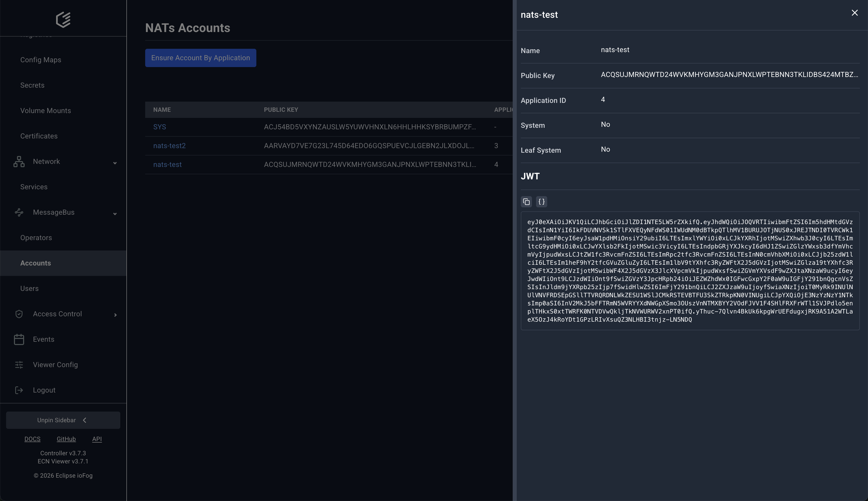868x501 pixels.
Task: Click the Viewer Config sliders icon
Action: [19, 365]
